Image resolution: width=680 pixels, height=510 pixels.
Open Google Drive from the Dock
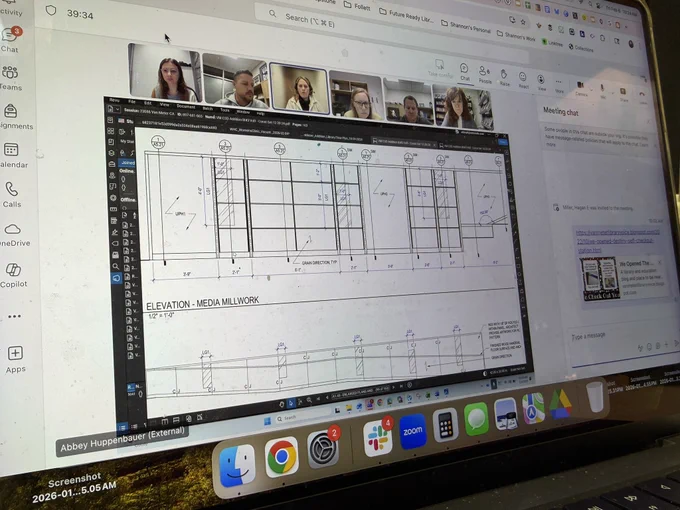click(560, 404)
